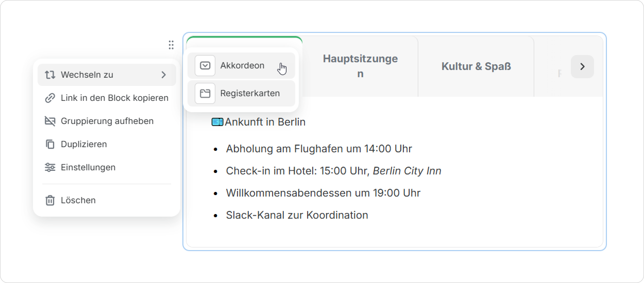Click the six-dot block drag handle

click(171, 45)
